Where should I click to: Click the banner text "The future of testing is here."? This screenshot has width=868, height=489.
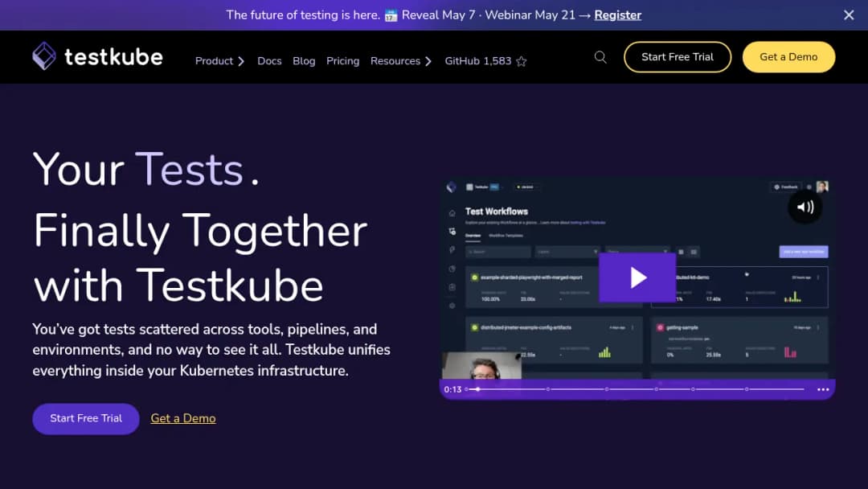pos(303,15)
